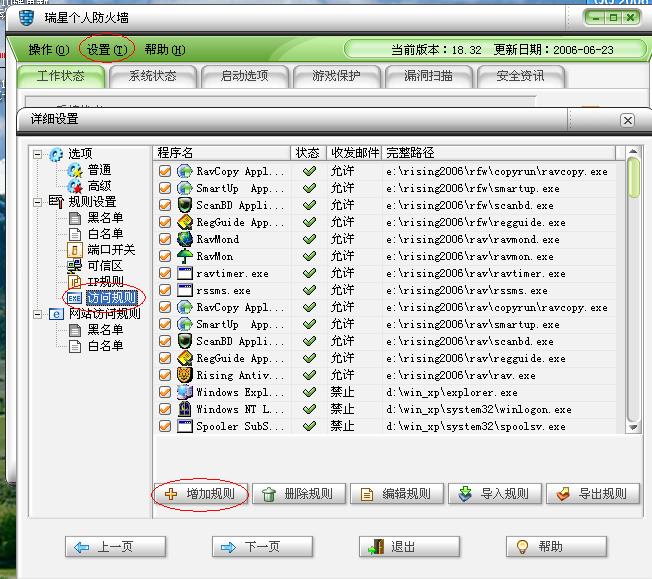
Task: Click the EXE icon of 访问规则
Action: 74,298
